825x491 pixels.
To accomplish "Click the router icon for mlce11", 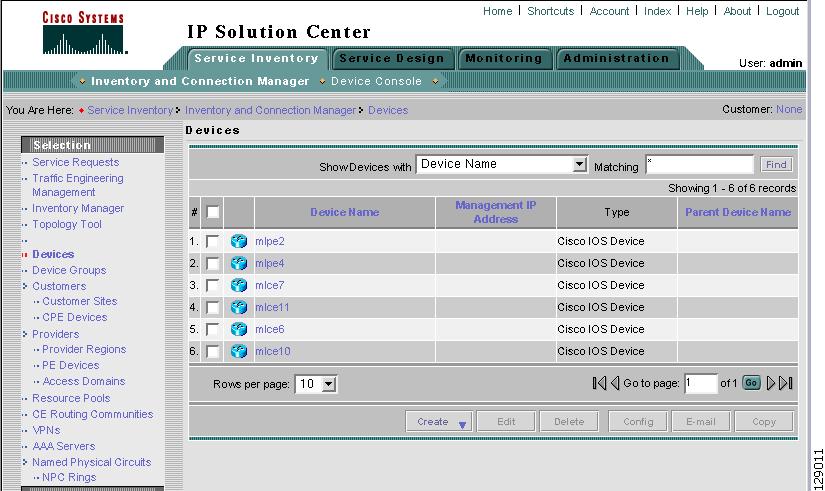I will [239, 307].
